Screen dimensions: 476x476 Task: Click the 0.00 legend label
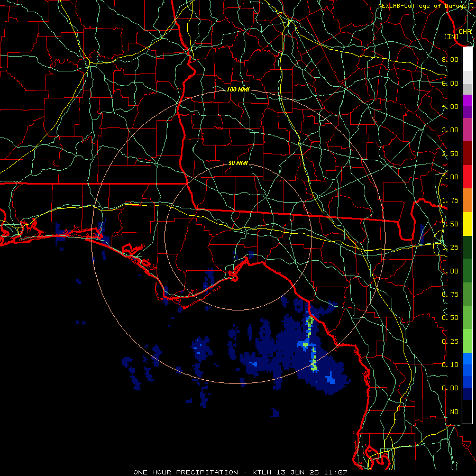point(450,388)
